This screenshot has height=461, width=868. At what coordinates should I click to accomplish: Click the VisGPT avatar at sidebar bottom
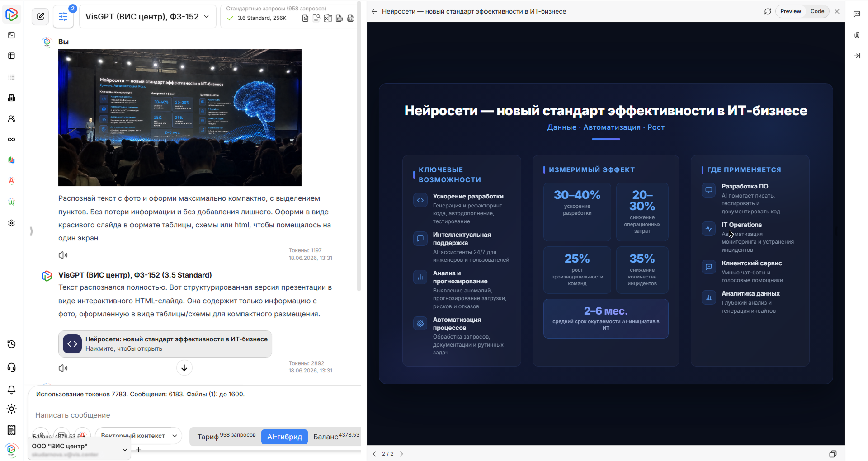pyautogui.click(x=11, y=450)
